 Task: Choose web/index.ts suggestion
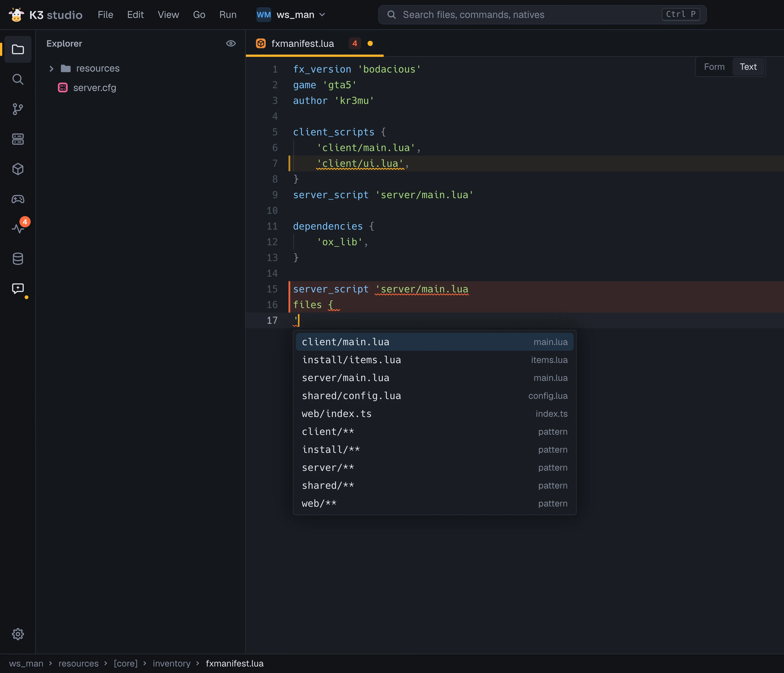(x=434, y=414)
